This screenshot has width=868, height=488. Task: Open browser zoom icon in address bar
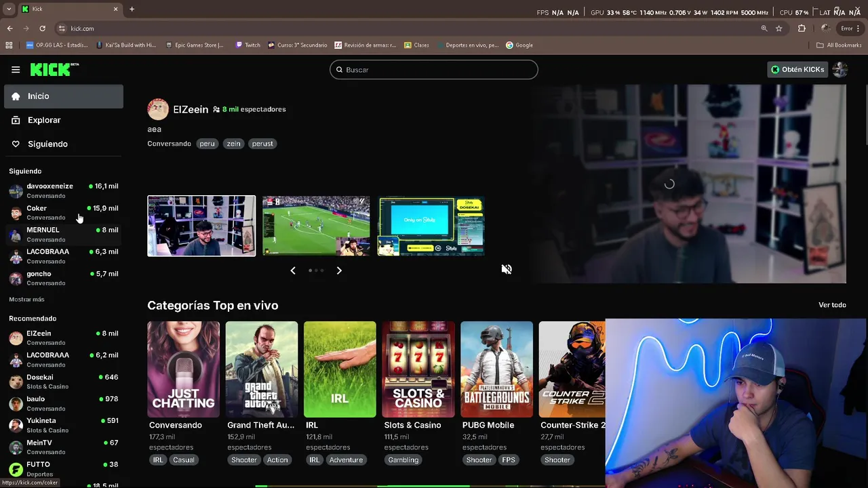pos(764,28)
